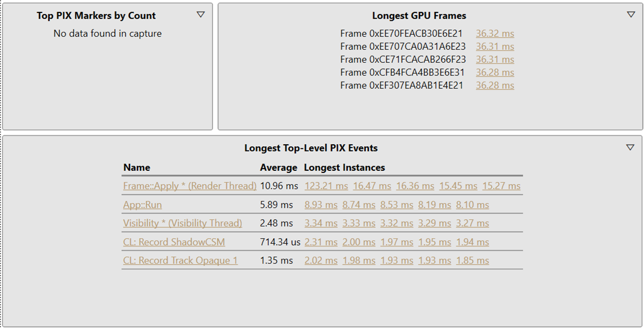Open the 36.32 ms GPU frame duration link

(x=495, y=34)
